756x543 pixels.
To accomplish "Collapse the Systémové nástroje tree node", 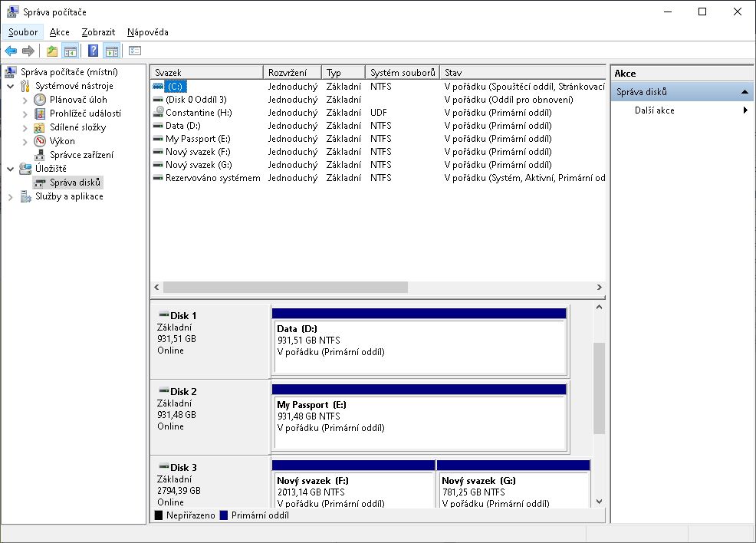I will click(x=10, y=87).
